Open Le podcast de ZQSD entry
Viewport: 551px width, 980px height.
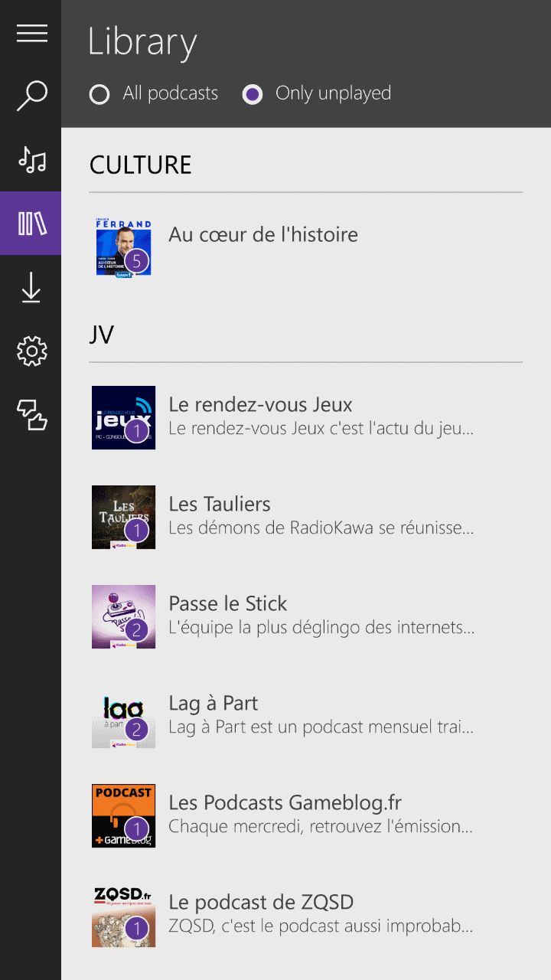261,903
